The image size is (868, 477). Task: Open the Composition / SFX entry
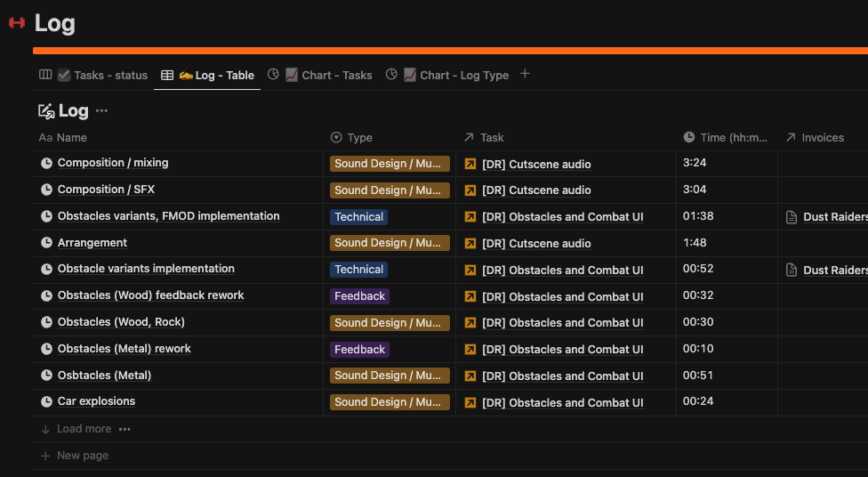point(107,190)
